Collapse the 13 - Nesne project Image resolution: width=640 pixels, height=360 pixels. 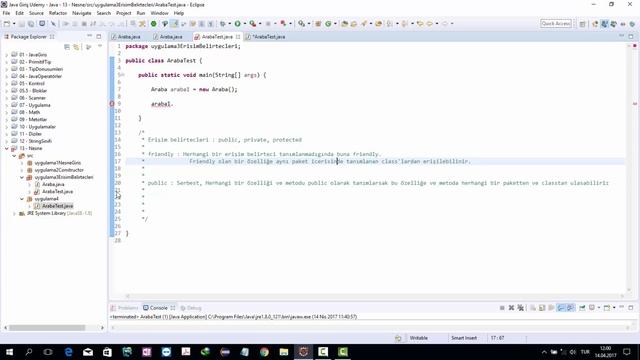pos(7,149)
